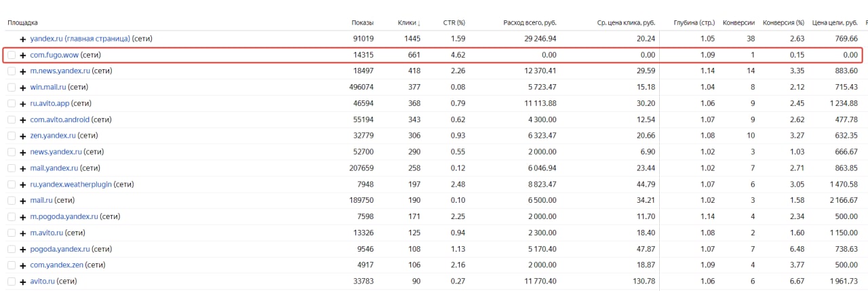This screenshot has height=291, width=868.
Task: Tick the m.pogoda.yandex.ru row checkbox
Action: click(12, 217)
